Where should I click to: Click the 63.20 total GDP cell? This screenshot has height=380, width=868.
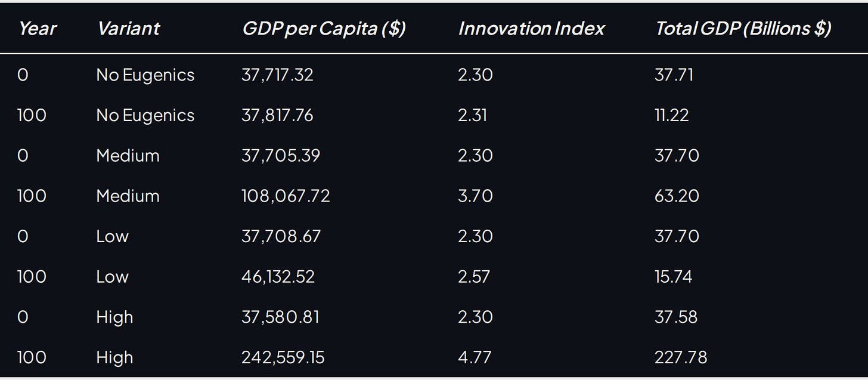pyautogui.click(x=677, y=196)
